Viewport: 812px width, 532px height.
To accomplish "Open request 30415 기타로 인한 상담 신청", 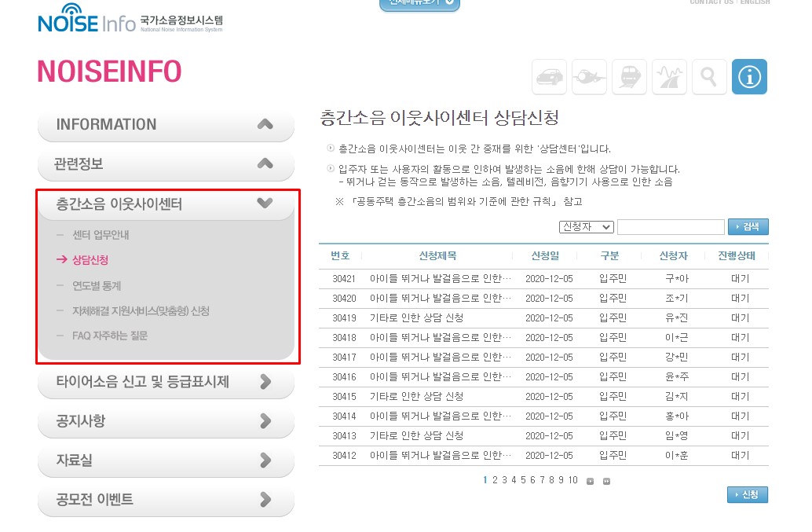I will [x=416, y=397].
